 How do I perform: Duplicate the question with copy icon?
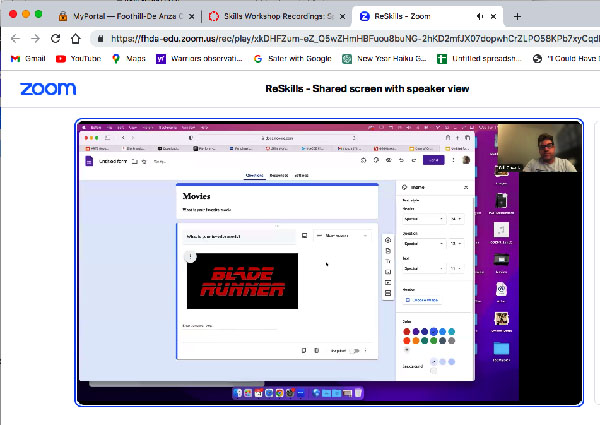click(304, 350)
